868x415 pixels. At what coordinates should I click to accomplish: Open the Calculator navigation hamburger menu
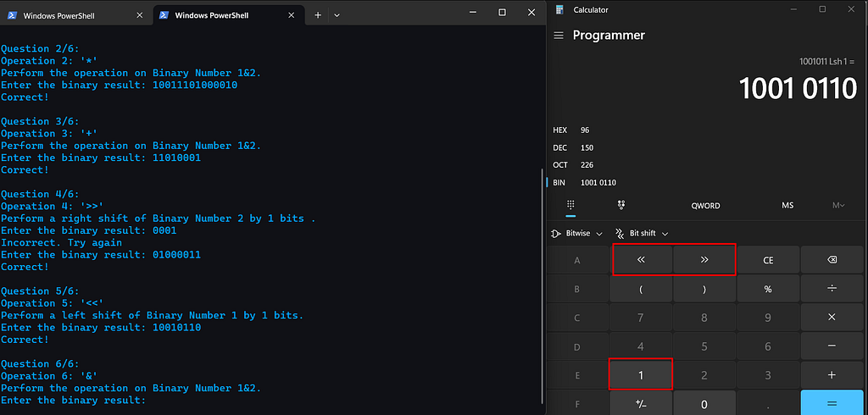pos(559,36)
